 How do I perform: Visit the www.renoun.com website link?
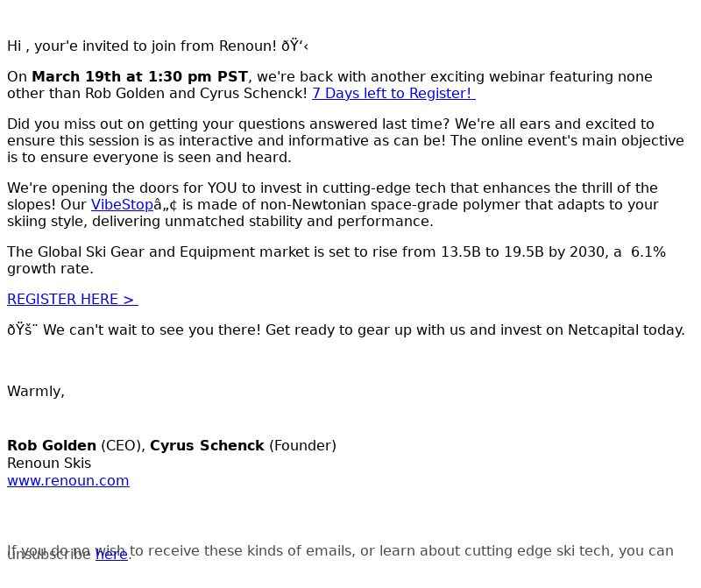point(68,480)
